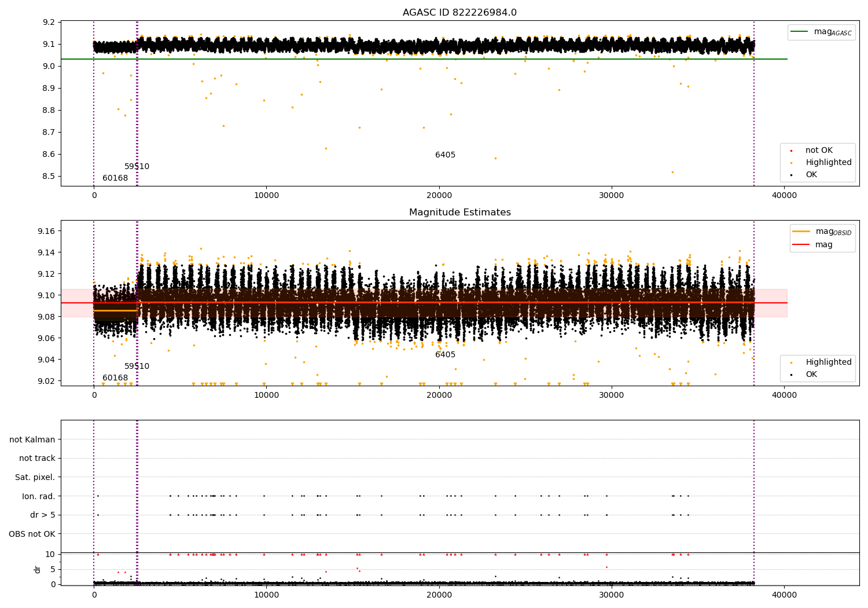
Task: Click the 9.14 y-axis tick label
Action: pyautogui.click(x=47, y=253)
